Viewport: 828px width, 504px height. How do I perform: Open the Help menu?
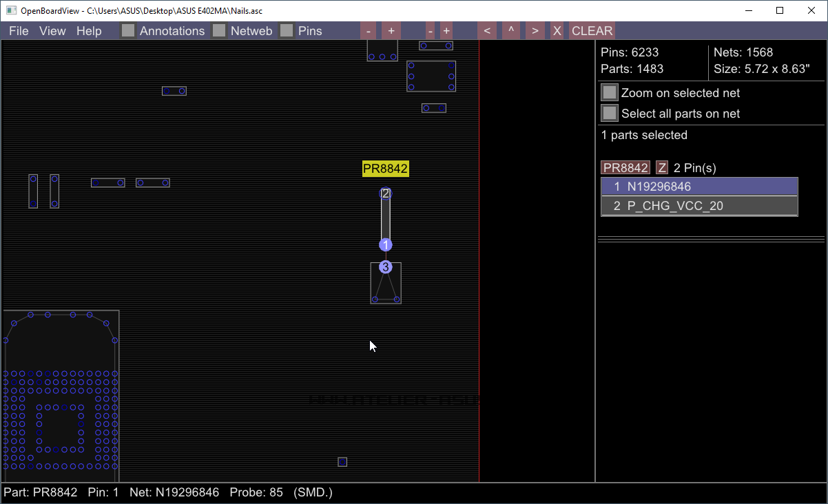[x=89, y=31]
